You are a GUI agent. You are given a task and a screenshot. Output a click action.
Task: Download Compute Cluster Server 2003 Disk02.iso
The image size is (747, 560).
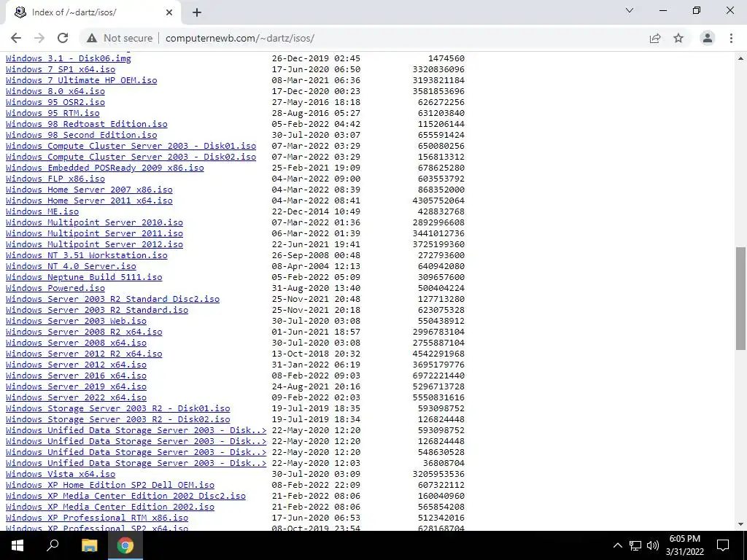pos(131,157)
